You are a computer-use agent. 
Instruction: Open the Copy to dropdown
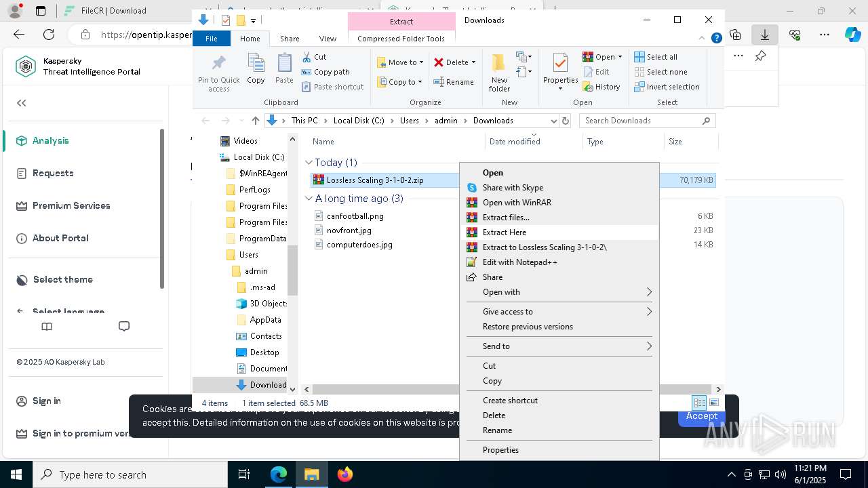tap(400, 82)
